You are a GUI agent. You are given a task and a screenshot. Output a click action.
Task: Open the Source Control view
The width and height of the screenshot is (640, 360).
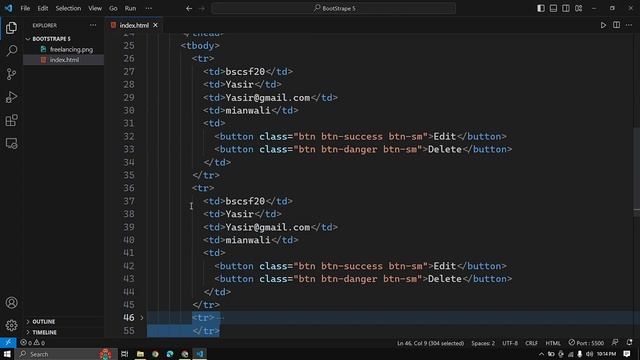pyautogui.click(x=11, y=74)
